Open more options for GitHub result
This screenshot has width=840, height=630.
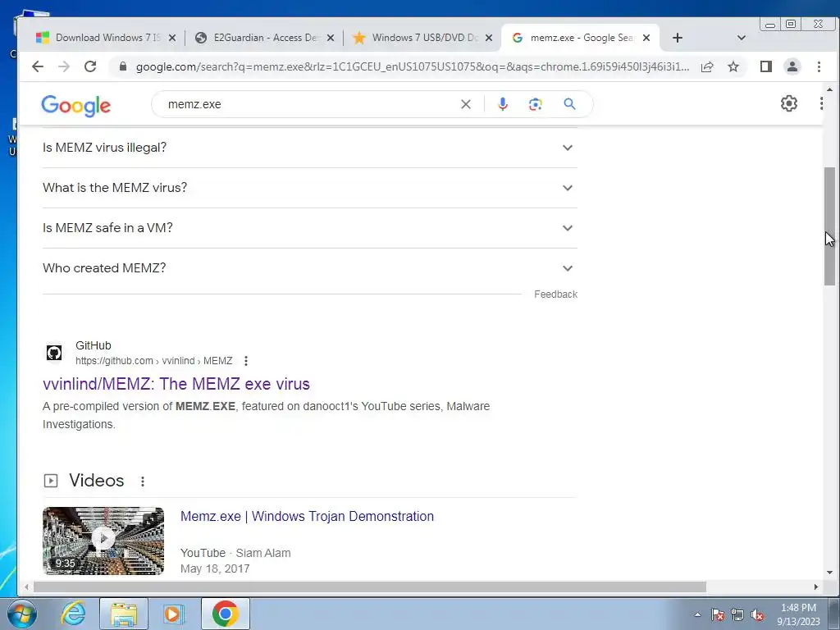click(246, 361)
